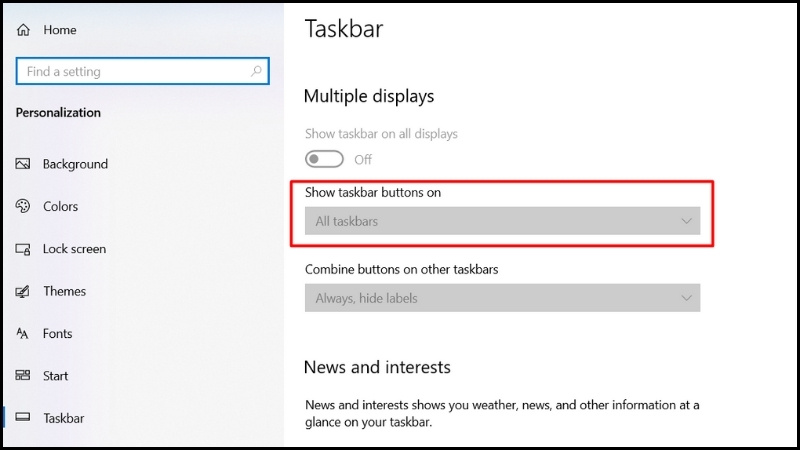This screenshot has width=800, height=450.
Task: Click the Taskbar bar icon
Action: point(22,417)
